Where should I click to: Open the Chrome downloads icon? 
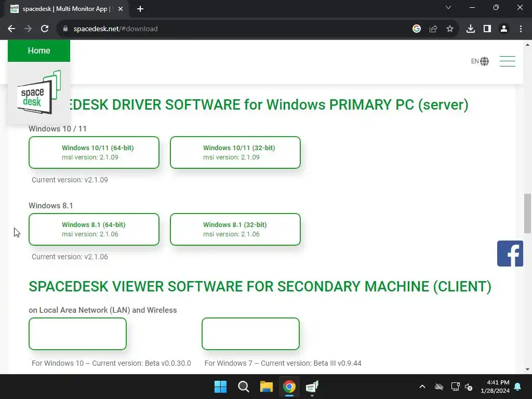pos(471,29)
